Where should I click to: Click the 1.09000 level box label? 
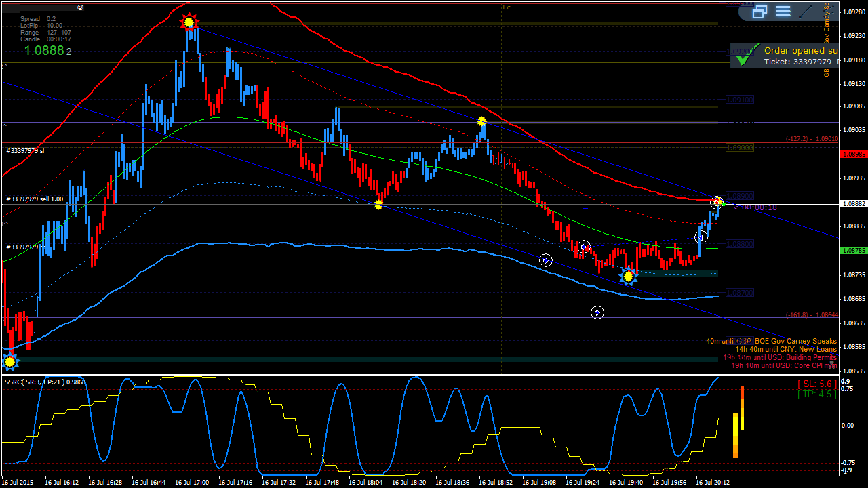(740, 148)
